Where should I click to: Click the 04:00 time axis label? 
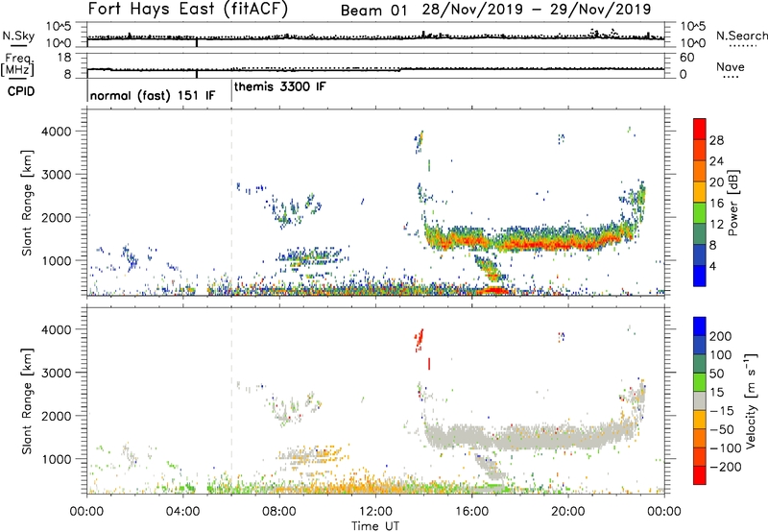[183, 512]
